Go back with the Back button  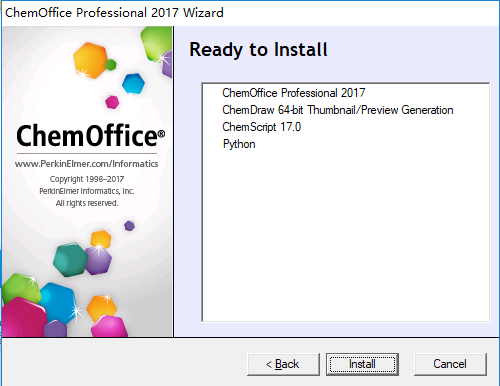tap(283, 364)
